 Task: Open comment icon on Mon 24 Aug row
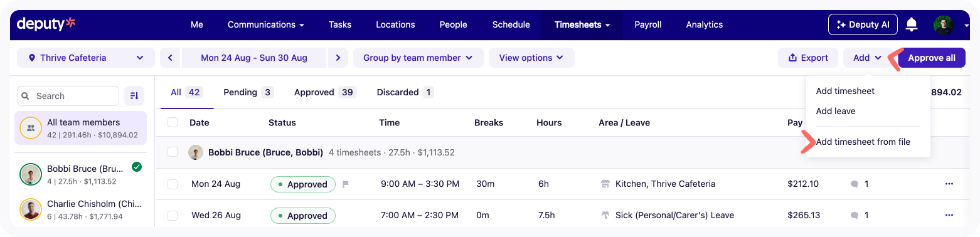854,184
